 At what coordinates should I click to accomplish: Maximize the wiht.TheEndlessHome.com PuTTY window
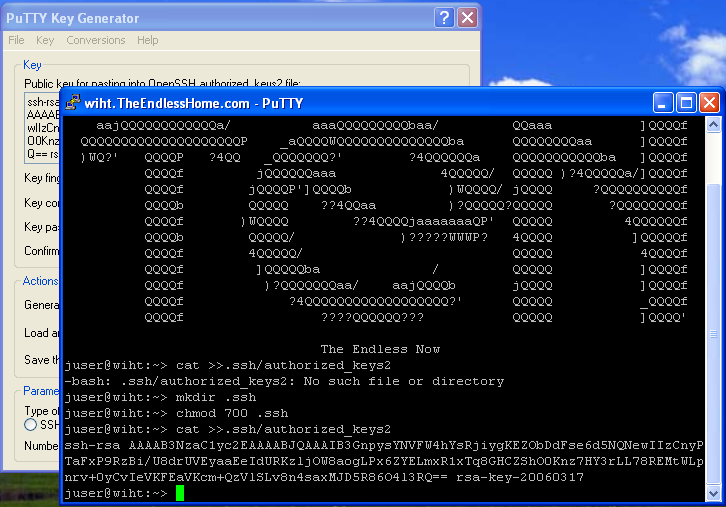[686, 102]
